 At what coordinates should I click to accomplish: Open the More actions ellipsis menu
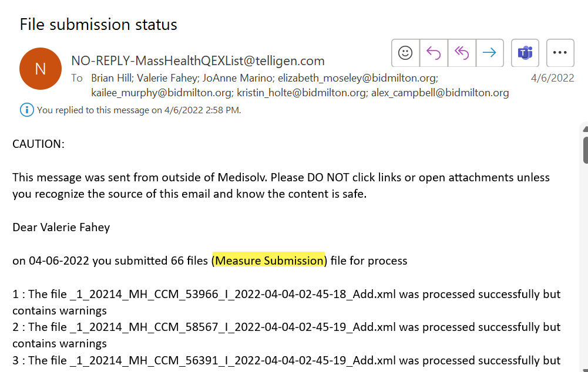[560, 53]
